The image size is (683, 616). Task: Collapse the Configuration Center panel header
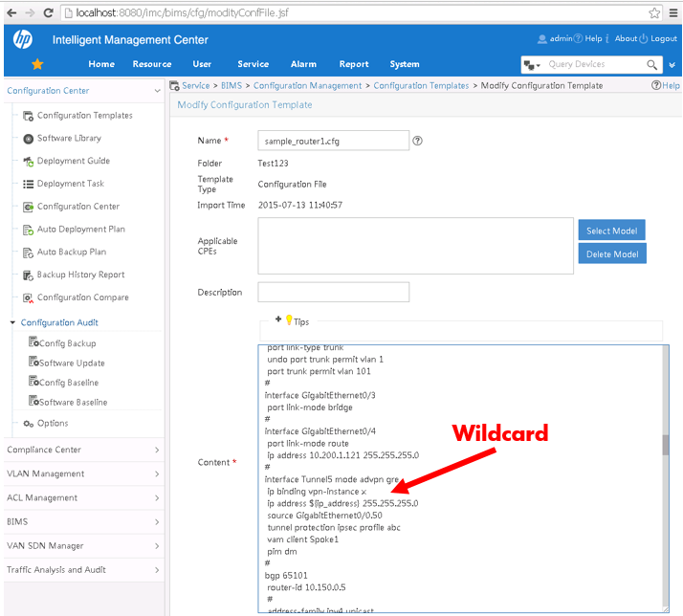(157, 91)
